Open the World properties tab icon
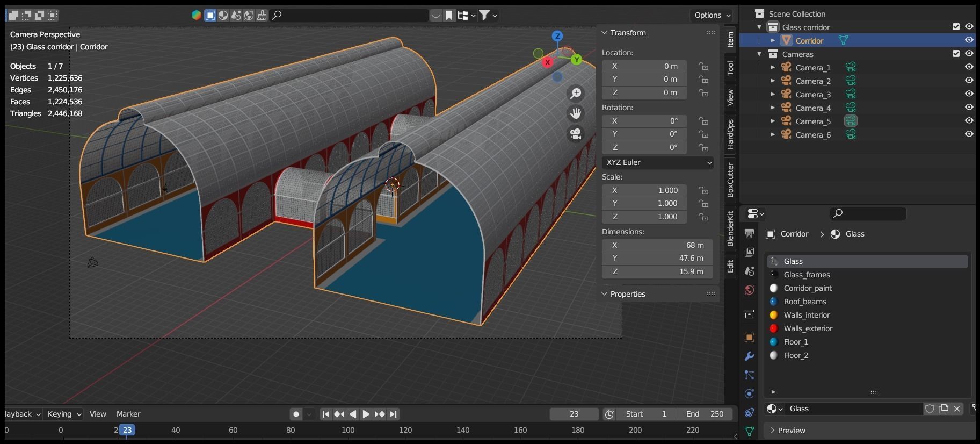980x444 pixels. [x=749, y=290]
